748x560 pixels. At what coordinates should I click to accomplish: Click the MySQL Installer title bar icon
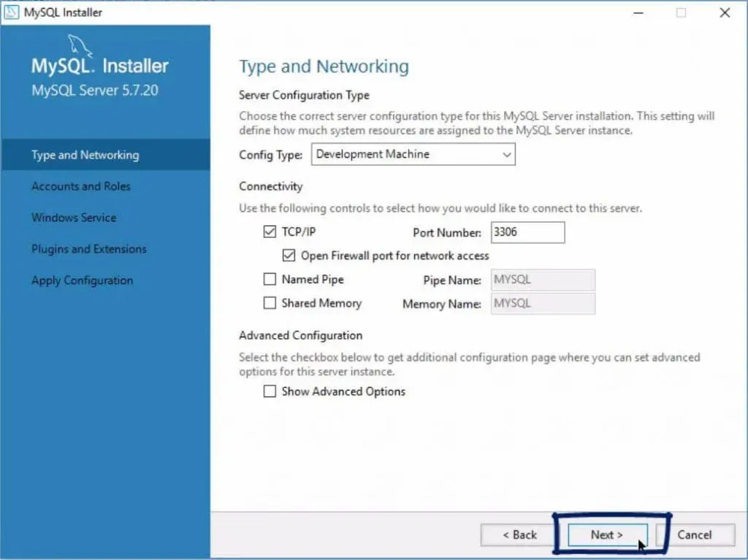point(12,12)
